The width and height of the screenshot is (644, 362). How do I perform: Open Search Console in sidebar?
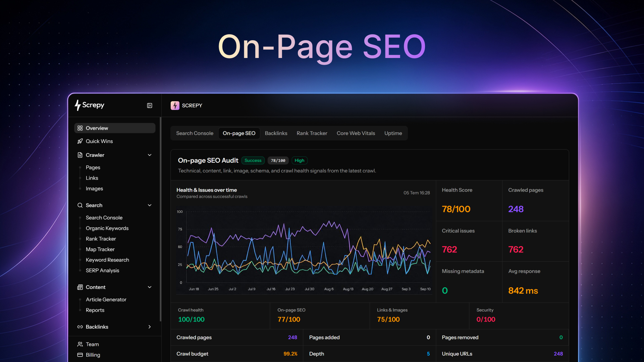(x=104, y=218)
